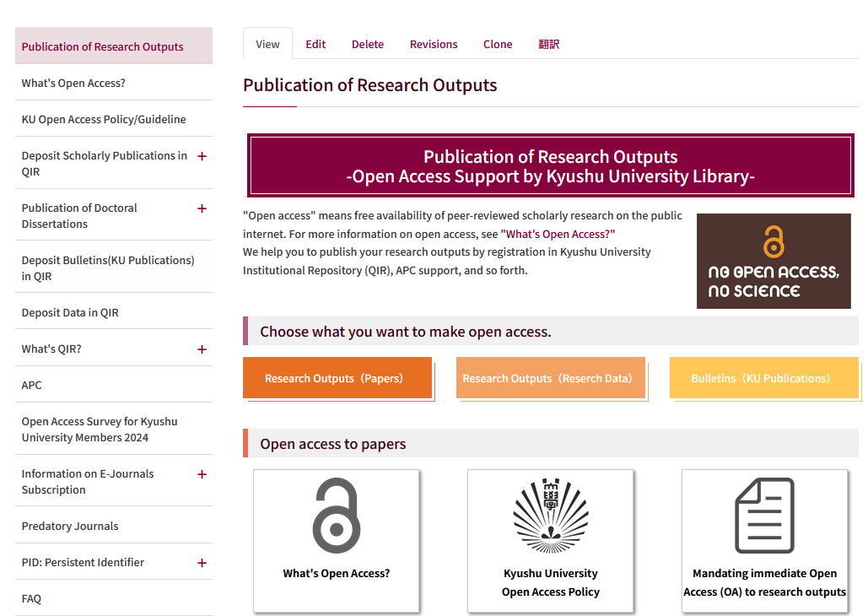Expand PID: Persistent Identifier submenu
Viewport: 868px width, 616px height.
pyautogui.click(x=202, y=563)
